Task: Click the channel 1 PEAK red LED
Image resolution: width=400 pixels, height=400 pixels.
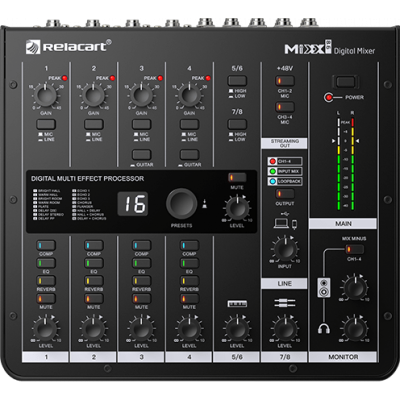Action: [64, 78]
